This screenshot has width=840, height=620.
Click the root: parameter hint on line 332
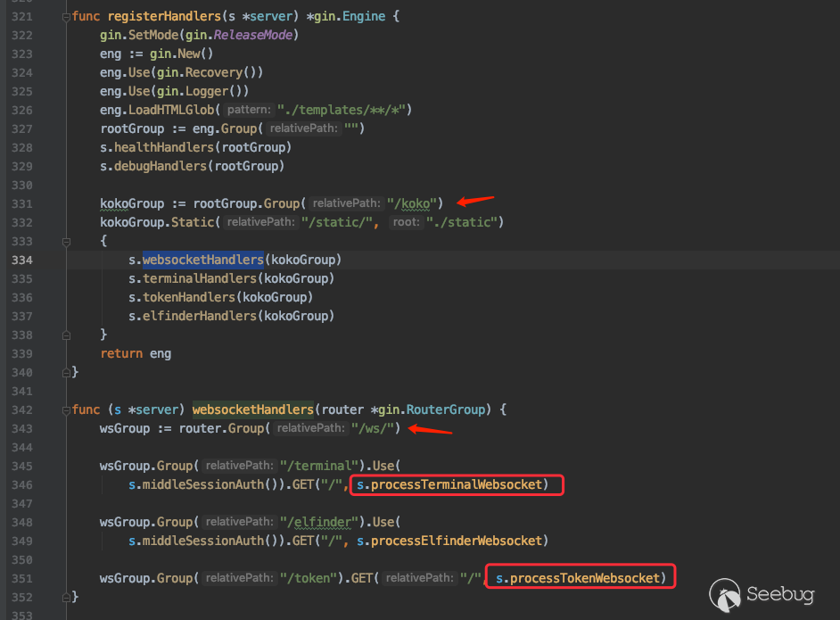click(x=406, y=222)
